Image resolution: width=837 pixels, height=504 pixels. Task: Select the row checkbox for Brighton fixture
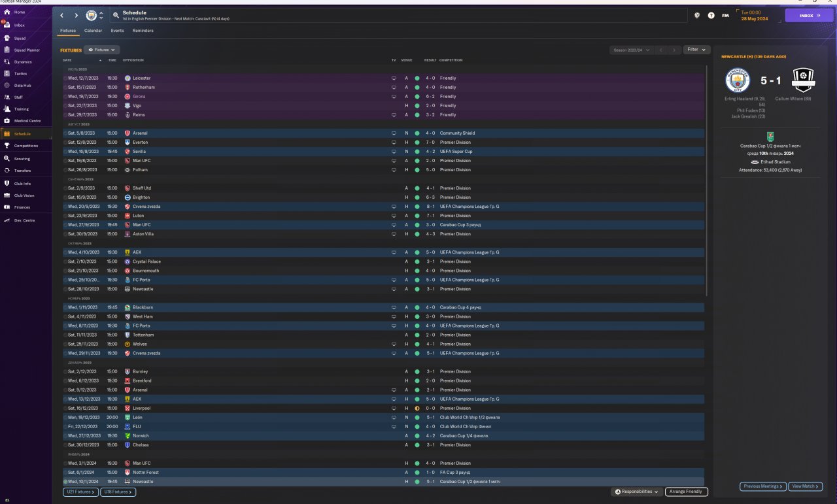(x=65, y=197)
